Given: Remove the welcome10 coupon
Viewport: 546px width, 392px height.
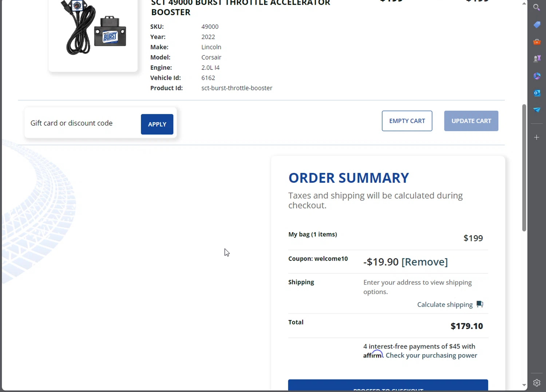Looking at the screenshot, I should (424, 262).
